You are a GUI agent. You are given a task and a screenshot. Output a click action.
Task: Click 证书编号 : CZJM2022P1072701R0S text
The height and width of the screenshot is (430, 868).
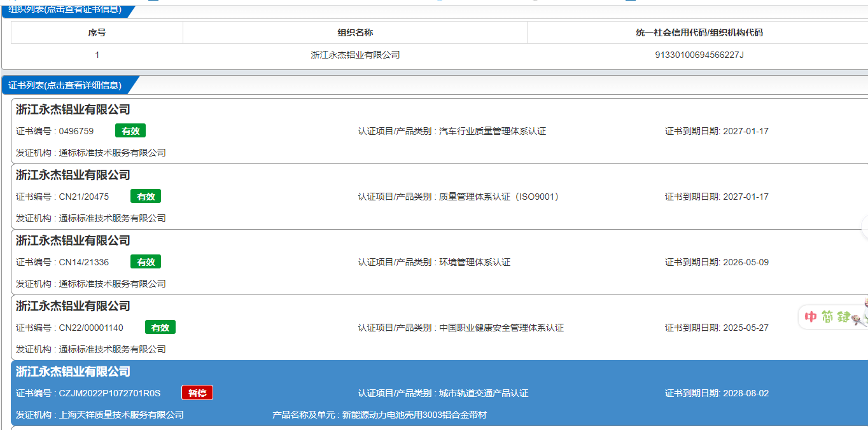click(88, 393)
